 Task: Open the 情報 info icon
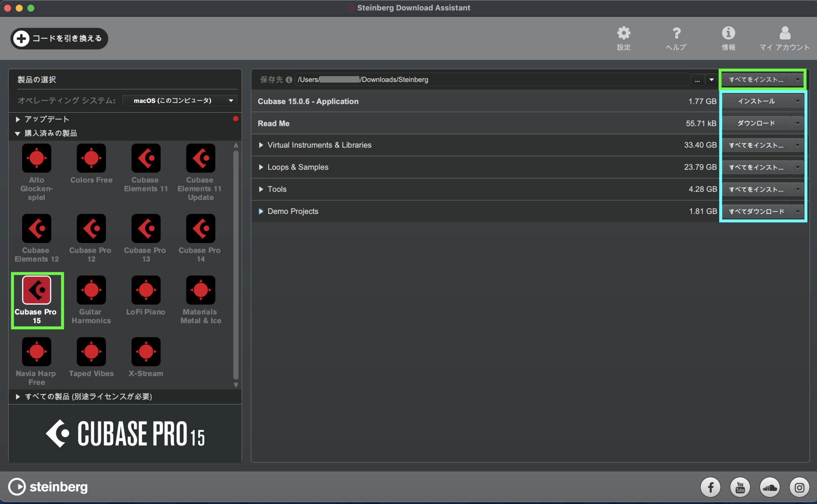(x=728, y=33)
